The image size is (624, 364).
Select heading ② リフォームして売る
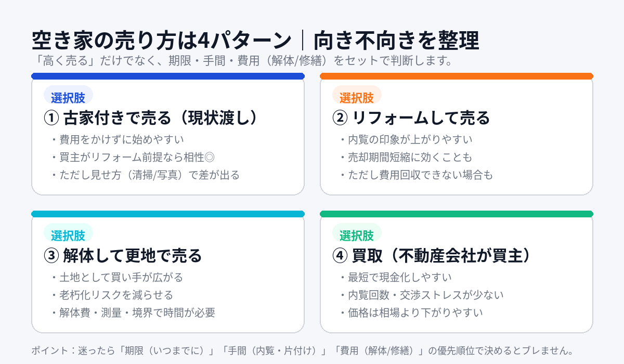[411, 118]
